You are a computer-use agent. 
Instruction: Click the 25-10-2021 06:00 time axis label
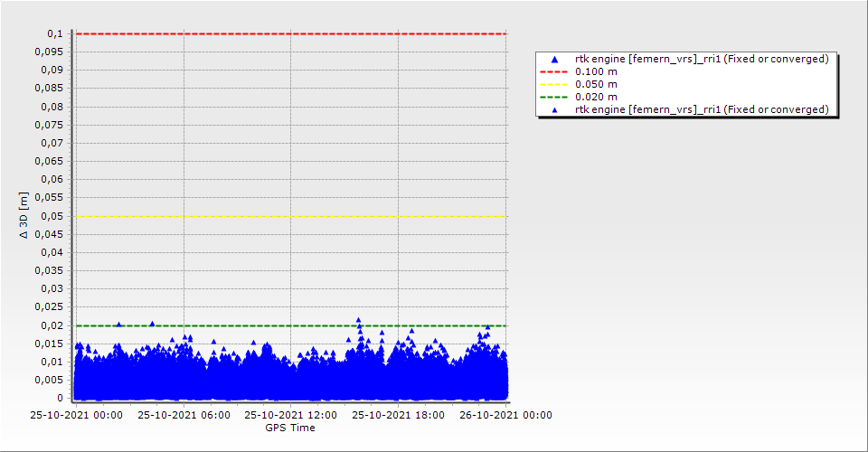pyautogui.click(x=184, y=415)
